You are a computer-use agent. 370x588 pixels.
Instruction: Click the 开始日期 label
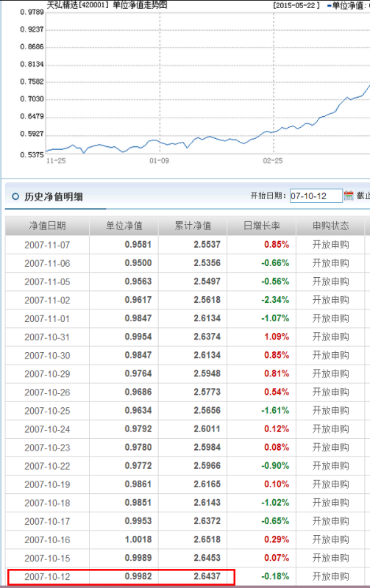tap(268, 196)
